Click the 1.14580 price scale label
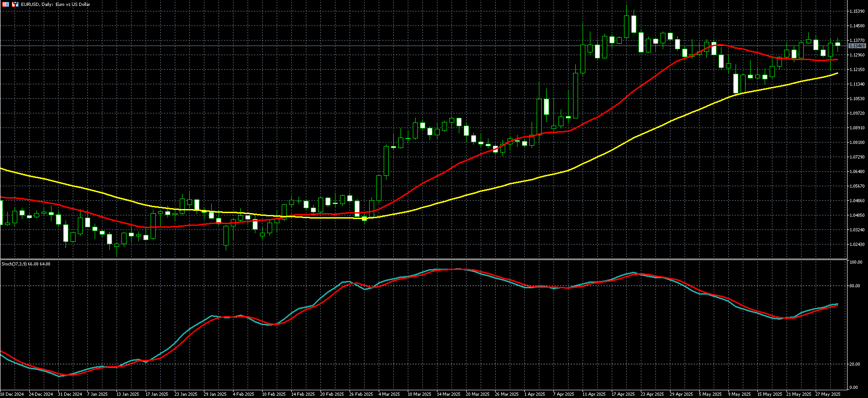868x398 pixels. (x=857, y=26)
